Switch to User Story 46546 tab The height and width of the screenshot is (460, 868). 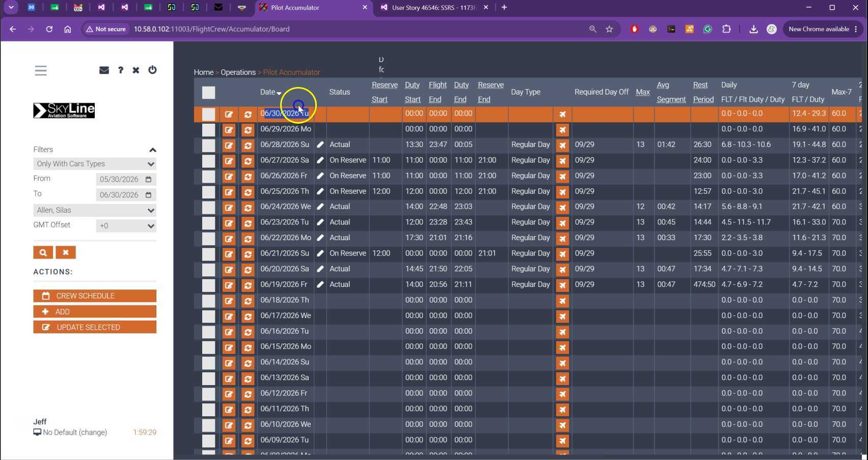coord(434,8)
